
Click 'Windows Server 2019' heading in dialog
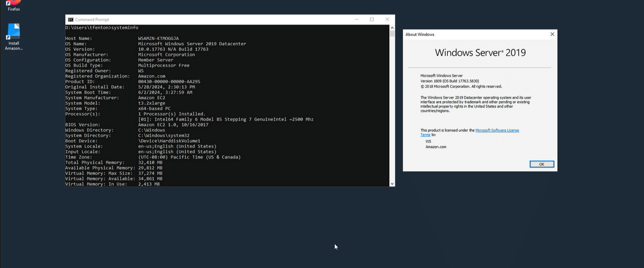click(480, 53)
